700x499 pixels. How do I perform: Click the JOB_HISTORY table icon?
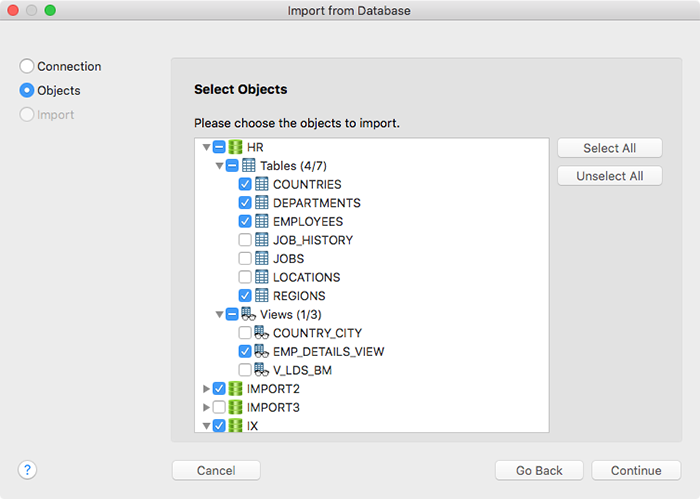[262, 240]
